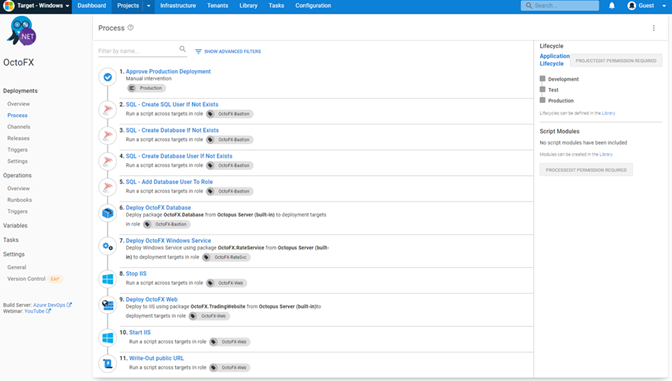Click the Manual intervention checkmark step icon
Viewport: 672px width, 381px height.
coord(108,77)
